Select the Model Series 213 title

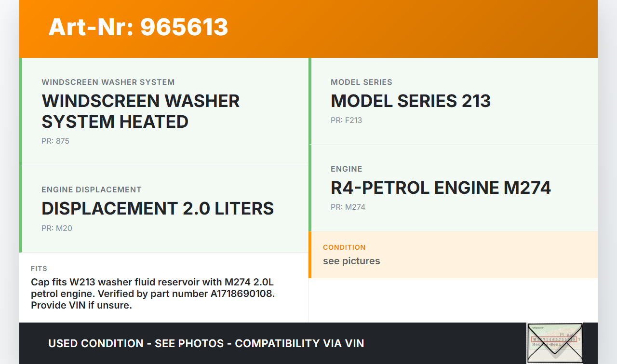(410, 101)
